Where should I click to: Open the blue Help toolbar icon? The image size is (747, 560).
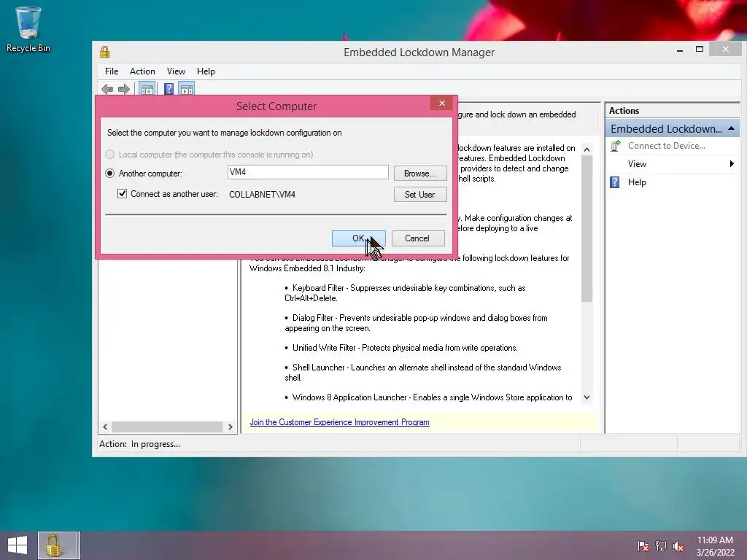[x=169, y=88]
